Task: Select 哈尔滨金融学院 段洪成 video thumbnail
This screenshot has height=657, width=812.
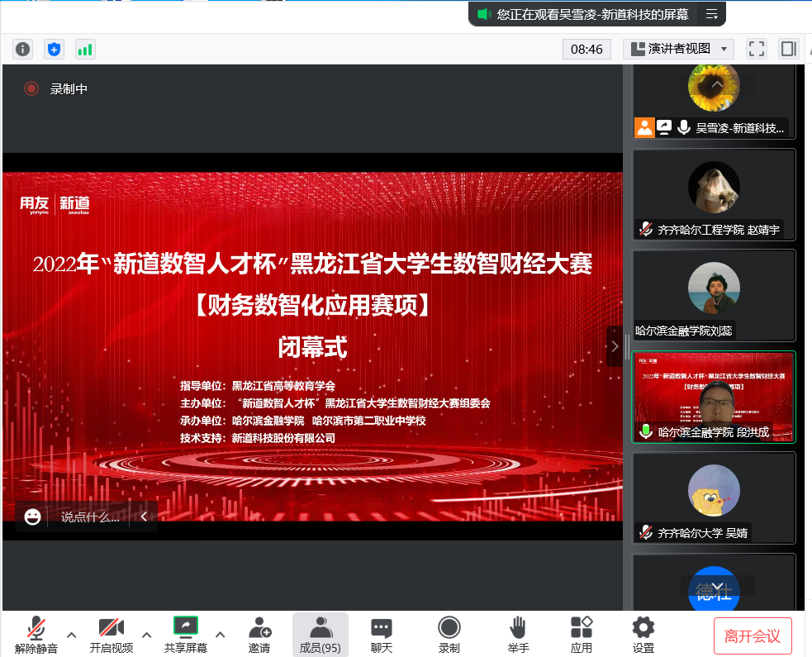Action: pos(714,398)
